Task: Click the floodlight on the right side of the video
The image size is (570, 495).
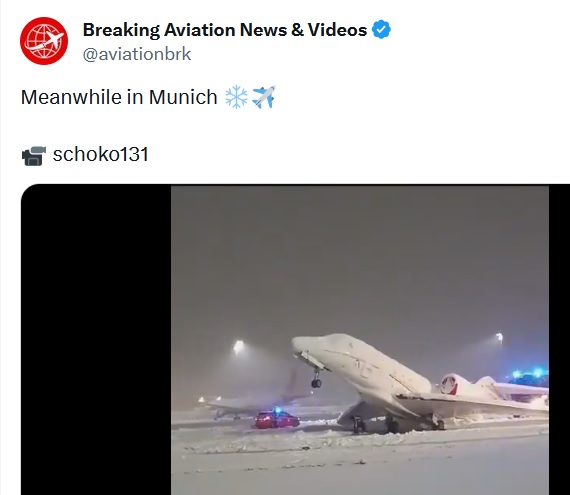Action: 500,338
